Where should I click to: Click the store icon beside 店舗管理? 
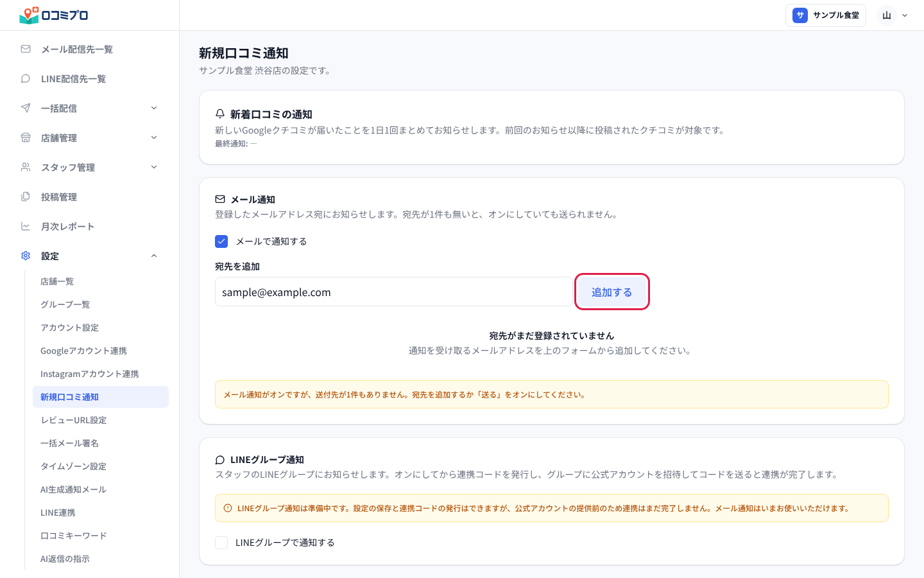pos(26,137)
